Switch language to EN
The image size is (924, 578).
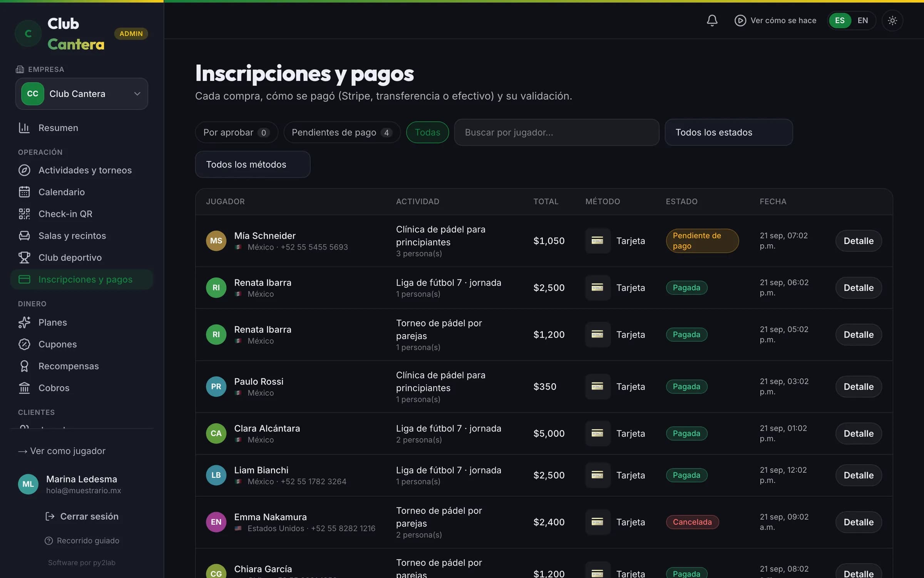(862, 20)
